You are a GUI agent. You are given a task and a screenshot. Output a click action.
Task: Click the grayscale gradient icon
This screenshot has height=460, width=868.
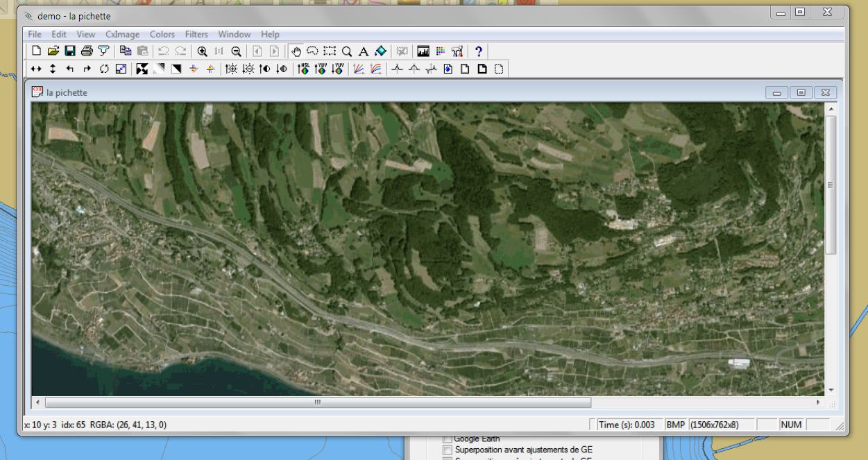pos(159,69)
